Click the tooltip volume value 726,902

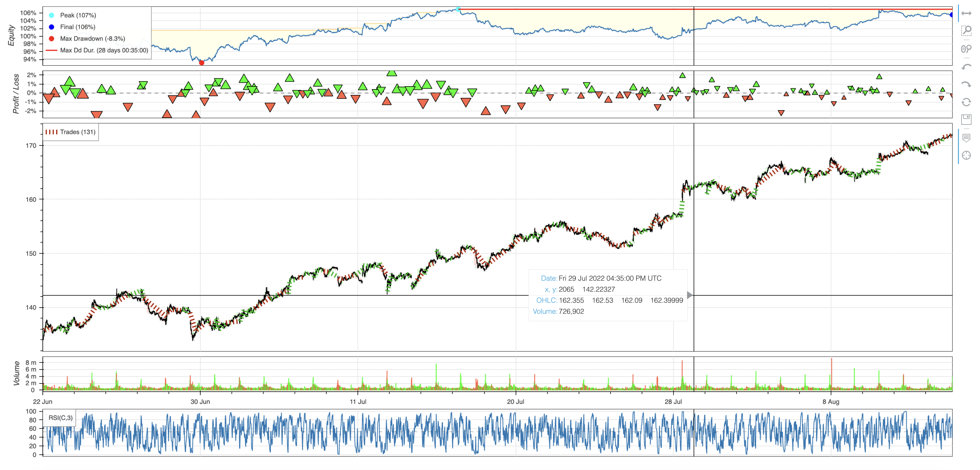[x=571, y=311]
